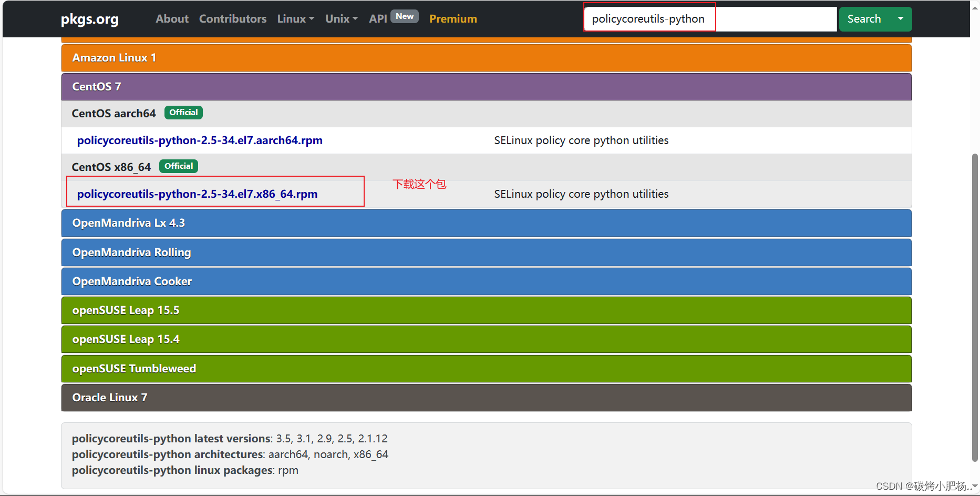The height and width of the screenshot is (496, 980).
Task: Click the Official badge for CentOS x86_64
Action: [179, 166]
